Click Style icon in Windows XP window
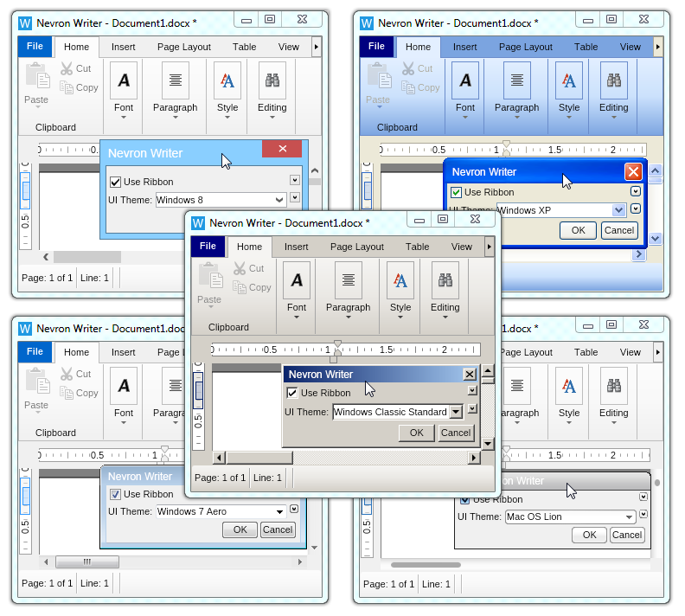 click(569, 80)
